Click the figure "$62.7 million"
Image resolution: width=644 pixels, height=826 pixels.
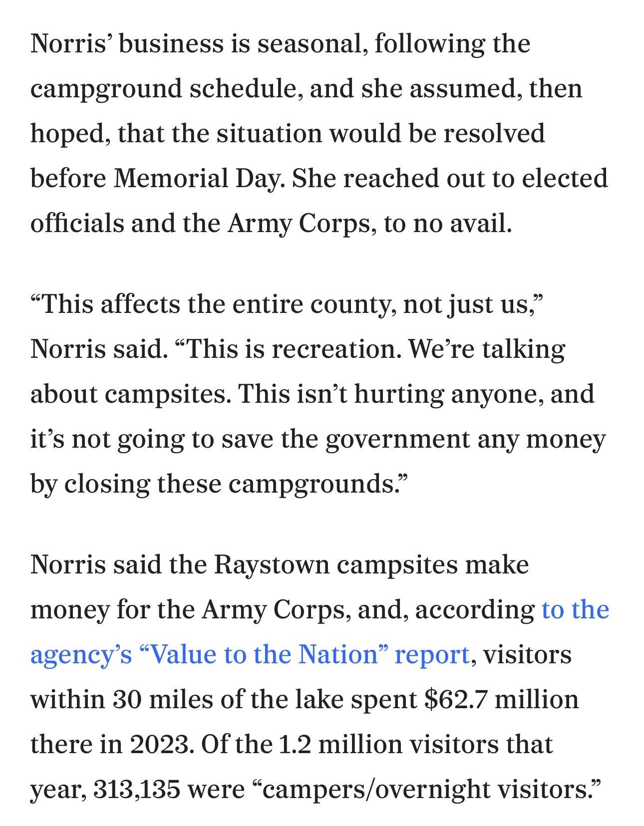pos(501,699)
